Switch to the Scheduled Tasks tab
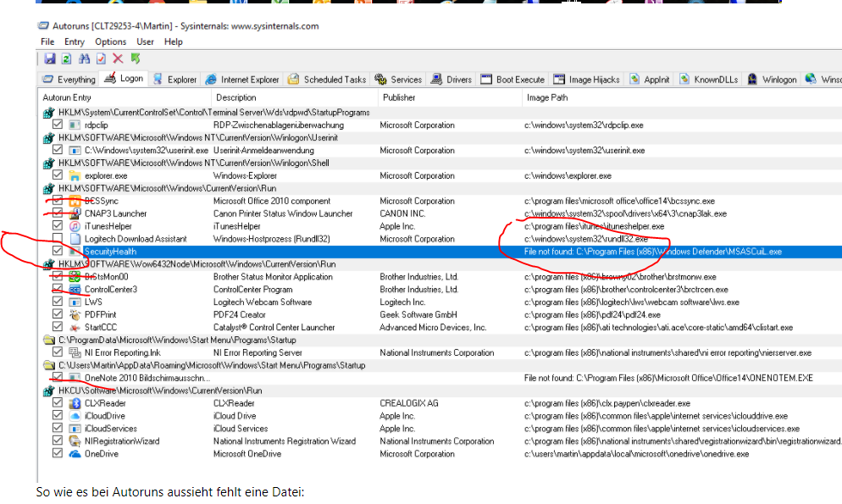This screenshot has height=504, width=842. 327,80
